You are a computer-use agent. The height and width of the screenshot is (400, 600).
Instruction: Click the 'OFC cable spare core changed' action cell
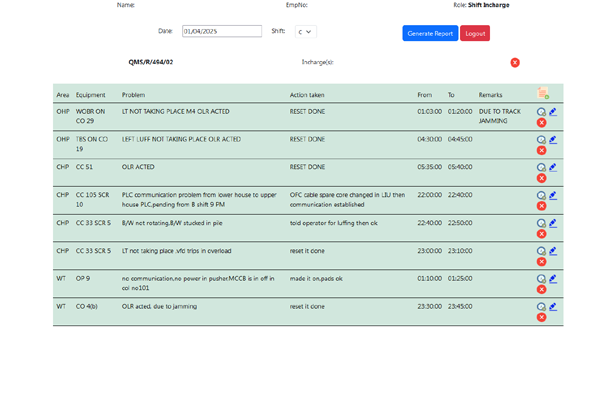(x=347, y=199)
